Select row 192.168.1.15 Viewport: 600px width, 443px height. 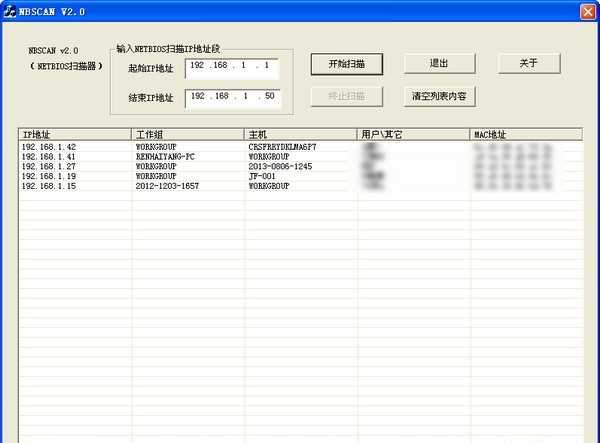pyautogui.click(x=301, y=186)
